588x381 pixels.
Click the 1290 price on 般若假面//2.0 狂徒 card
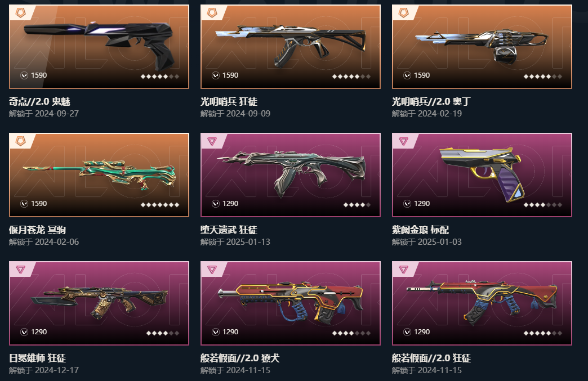(x=422, y=332)
